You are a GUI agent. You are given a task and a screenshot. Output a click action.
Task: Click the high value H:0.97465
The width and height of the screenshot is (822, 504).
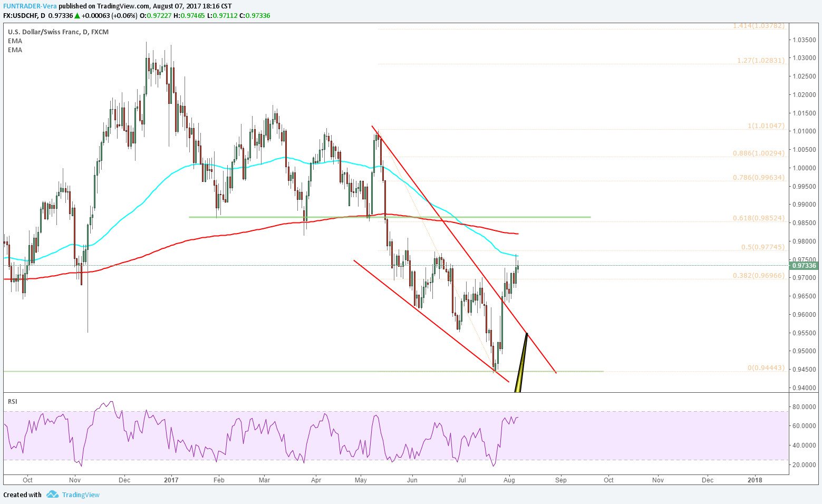188,16
